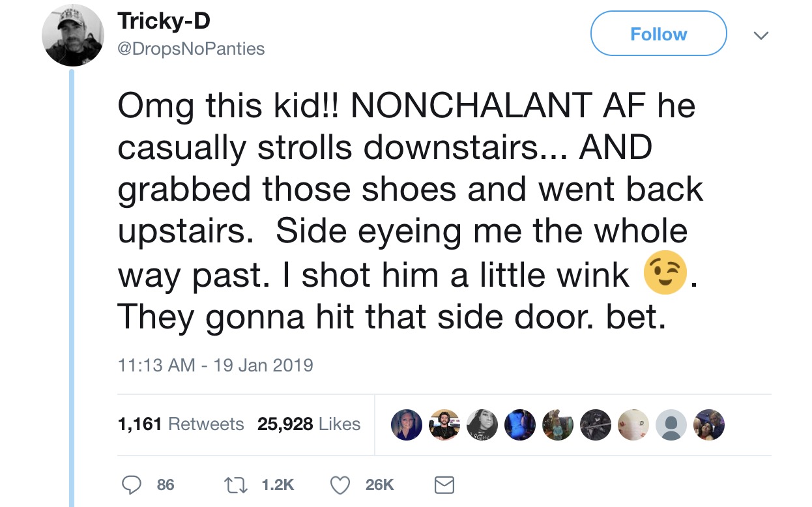Follow the Tricky-D account

point(658,34)
